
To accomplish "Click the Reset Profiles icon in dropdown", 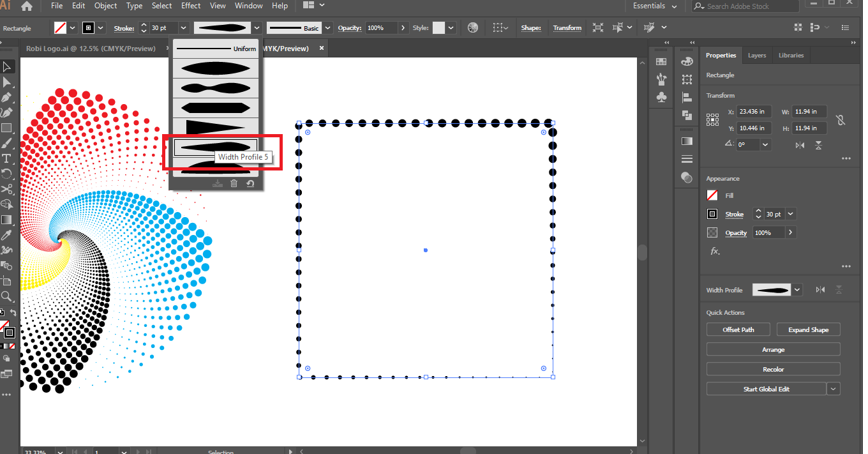I will 250,183.
